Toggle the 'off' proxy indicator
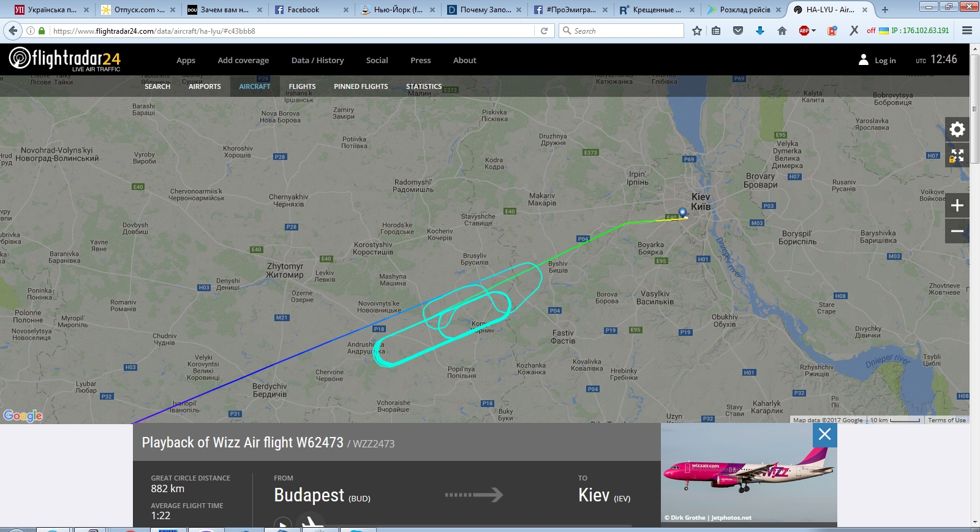The height and width of the screenshot is (532, 980). 871,31
